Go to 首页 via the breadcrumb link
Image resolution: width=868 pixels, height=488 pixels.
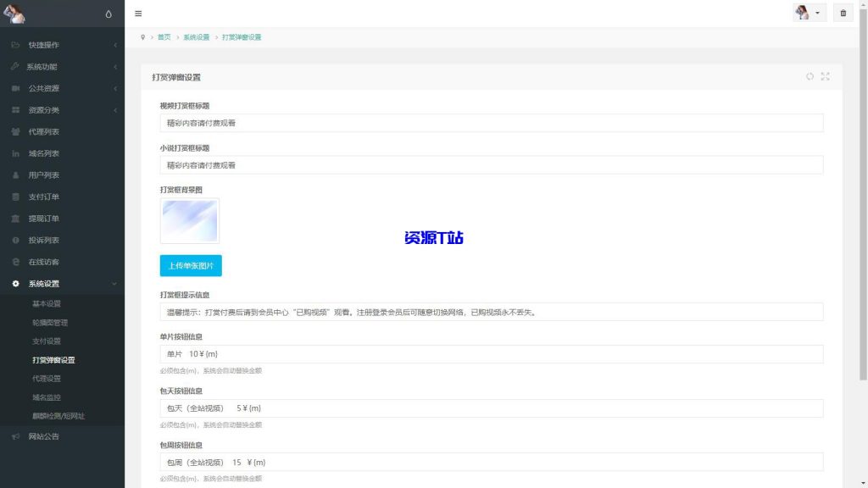click(x=161, y=37)
